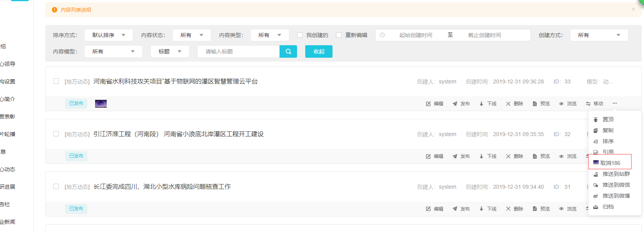Open the 标题 search field selector
The image size is (644, 232).
pos(170,51)
